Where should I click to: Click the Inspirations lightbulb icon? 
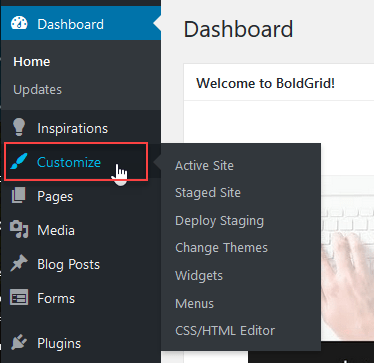[x=19, y=127]
